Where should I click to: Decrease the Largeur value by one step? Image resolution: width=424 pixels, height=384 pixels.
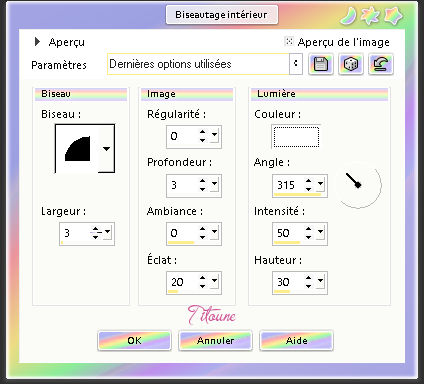[x=96, y=237]
